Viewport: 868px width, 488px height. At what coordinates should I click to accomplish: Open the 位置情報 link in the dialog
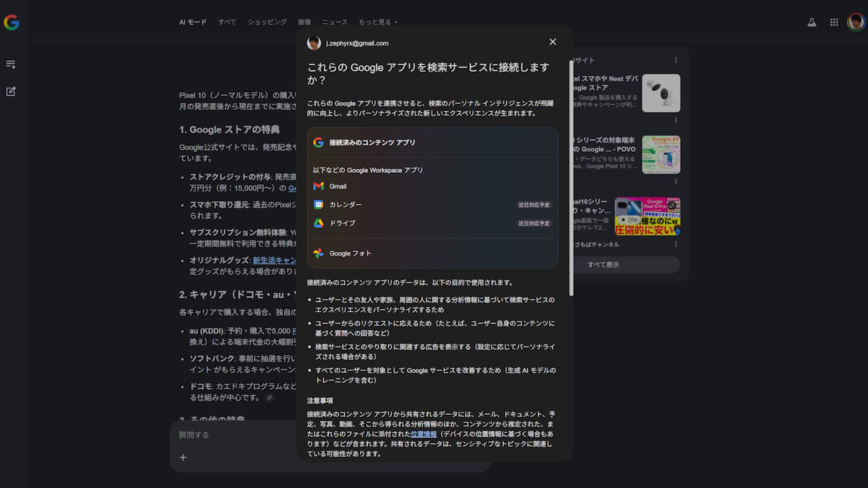pyautogui.click(x=424, y=434)
